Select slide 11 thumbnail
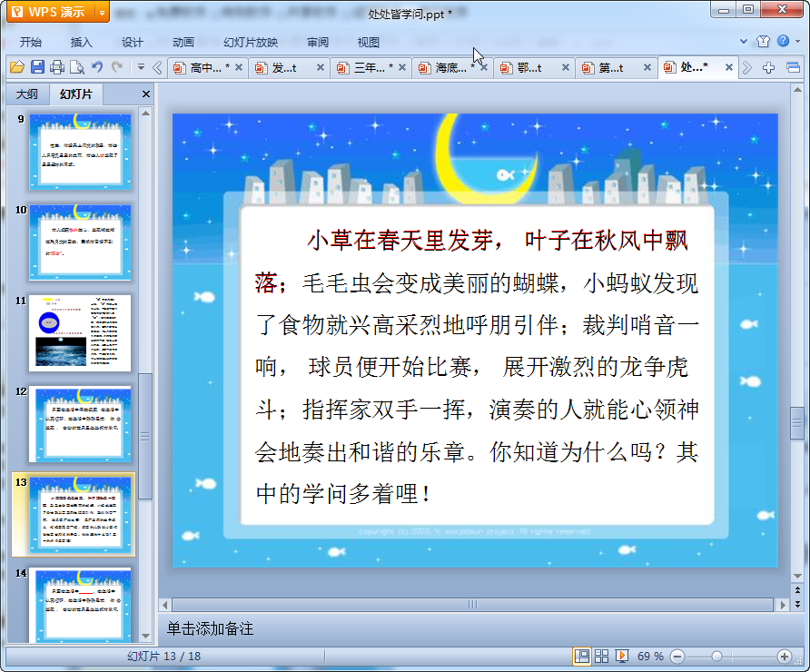 point(80,332)
